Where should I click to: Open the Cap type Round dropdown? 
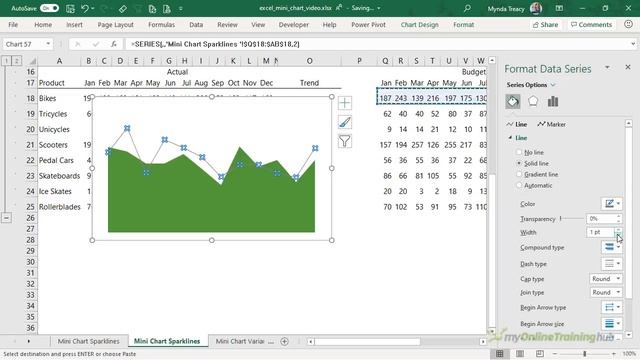pyautogui.click(x=606, y=279)
